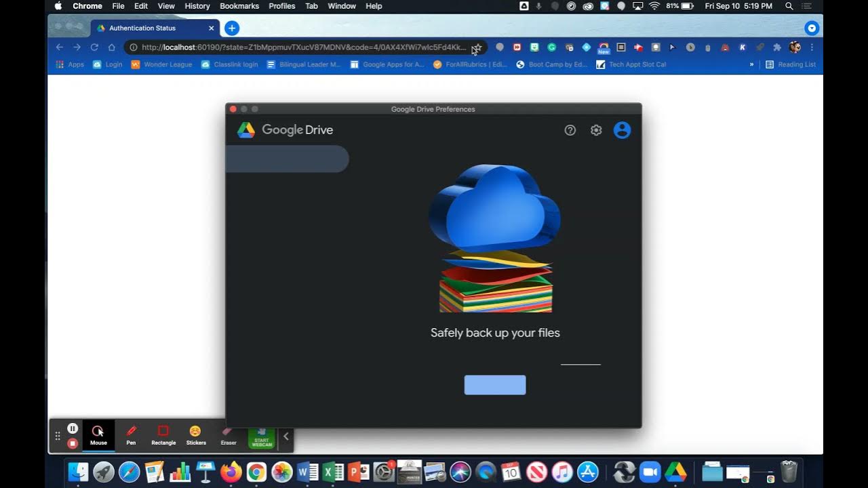
Task: Open the Apple menu
Action: pyautogui.click(x=58, y=6)
